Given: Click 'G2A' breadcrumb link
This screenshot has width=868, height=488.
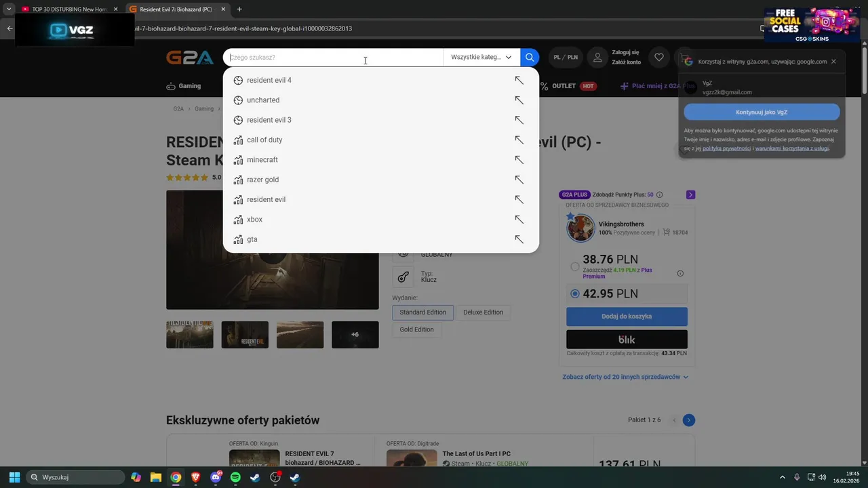Looking at the screenshot, I should [x=178, y=108].
